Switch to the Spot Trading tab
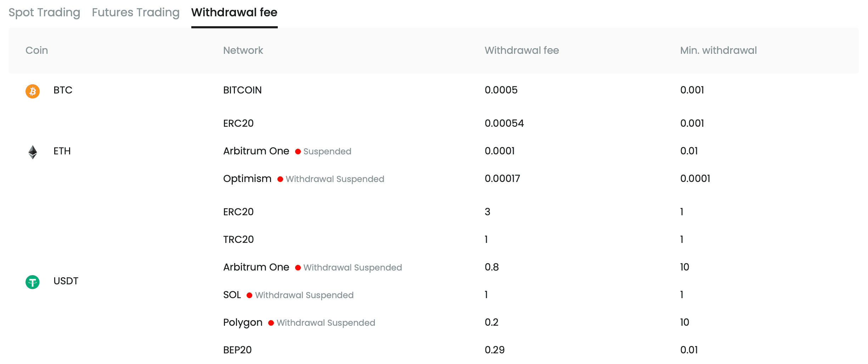The width and height of the screenshot is (868, 364). (x=44, y=12)
